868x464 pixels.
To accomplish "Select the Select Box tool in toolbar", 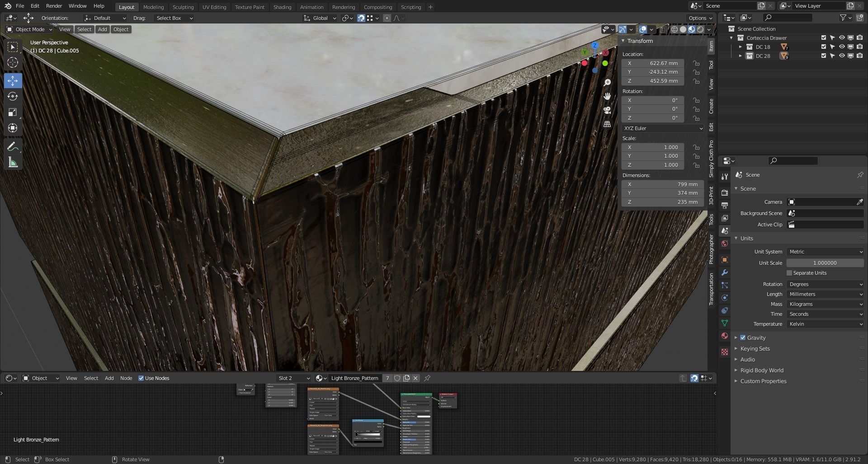I will coord(13,47).
